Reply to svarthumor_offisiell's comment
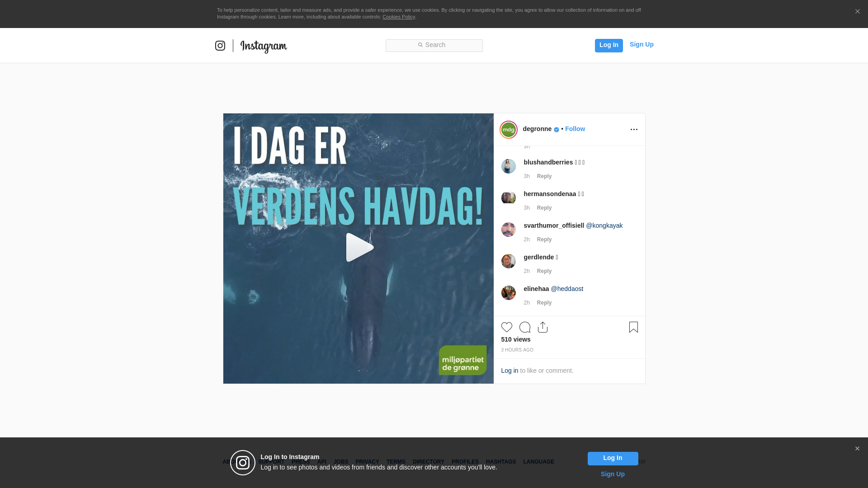Image resolution: width=868 pixels, height=488 pixels. (544, 239)
